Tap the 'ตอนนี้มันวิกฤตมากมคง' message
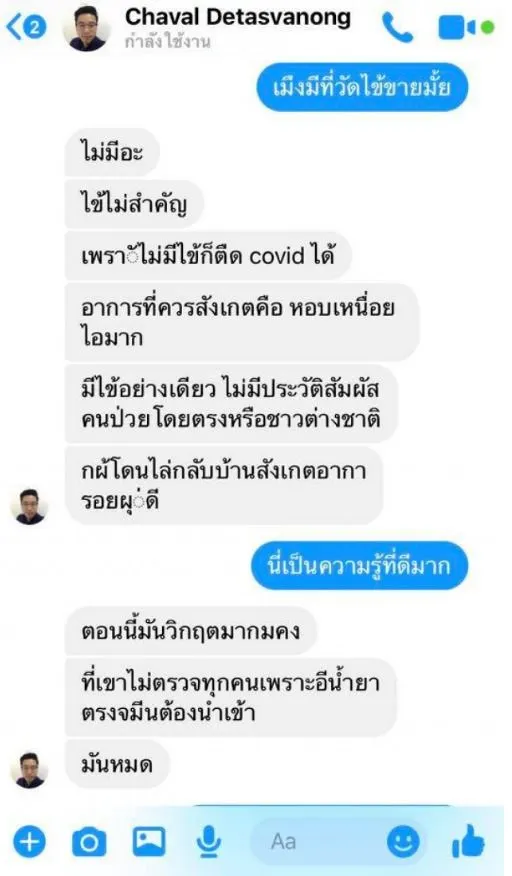This screenshot has width=512, height=876. pyautogui.click(x=191, y=631)
